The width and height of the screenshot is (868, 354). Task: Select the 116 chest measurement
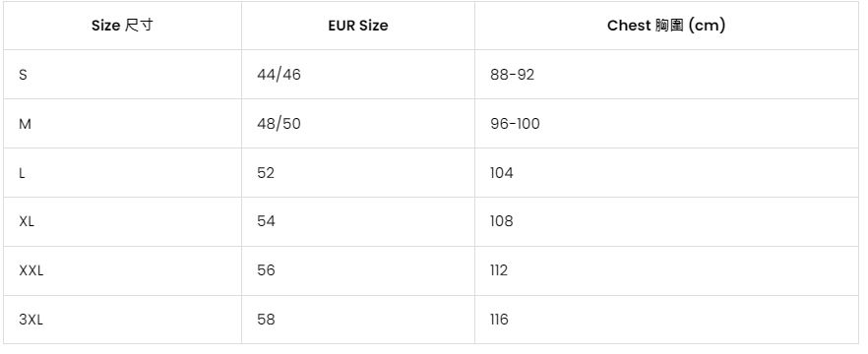coord(499,320)
